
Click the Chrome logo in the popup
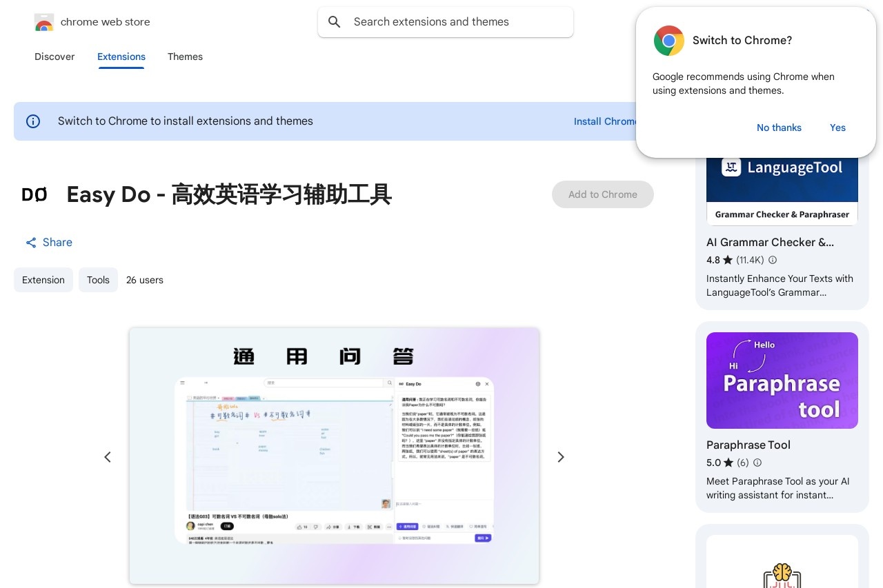pyautogui.click(x=668, y=41)
